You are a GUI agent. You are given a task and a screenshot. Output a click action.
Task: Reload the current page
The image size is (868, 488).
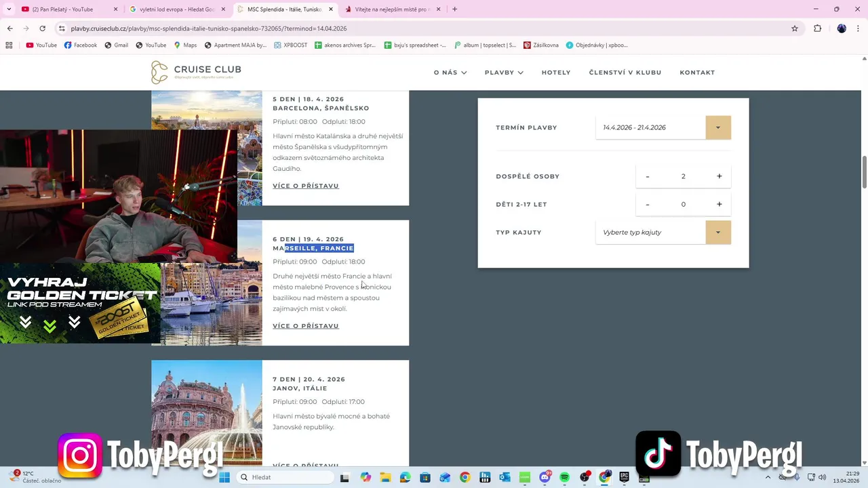[42, 28]
